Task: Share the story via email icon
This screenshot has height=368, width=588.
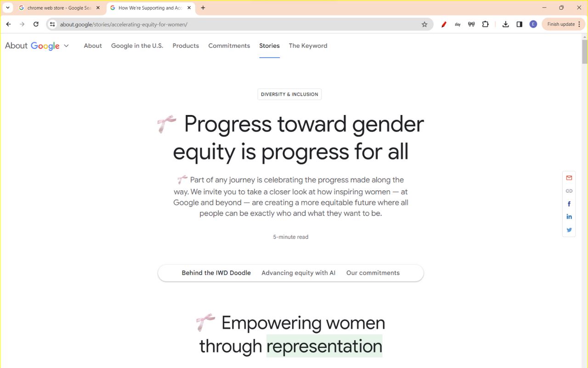Action: [x=569, y=178]
